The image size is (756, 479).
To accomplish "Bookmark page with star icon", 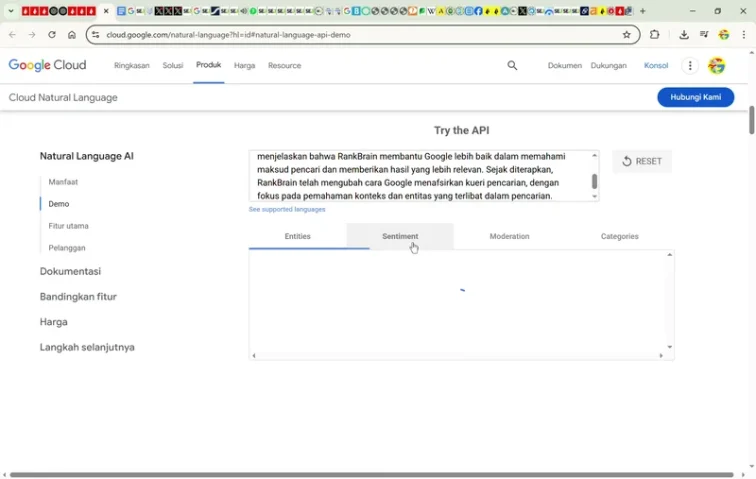I will coord(626,35).
